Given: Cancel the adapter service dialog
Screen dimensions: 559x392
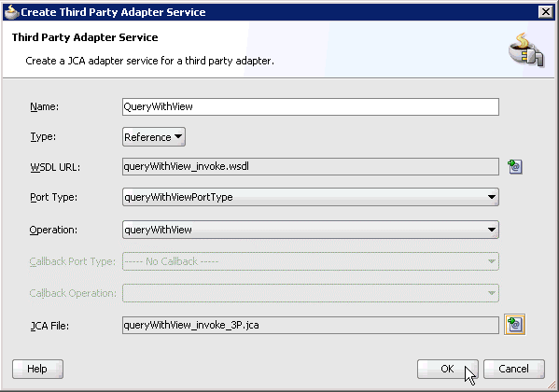Looking at the screenshot, I should (x=513, y=369).
